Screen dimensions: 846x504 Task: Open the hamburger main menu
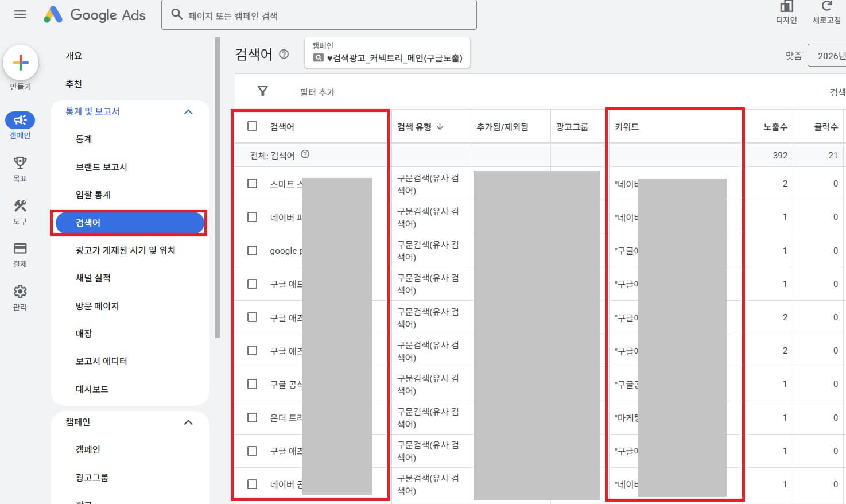[x=20, y=14]
